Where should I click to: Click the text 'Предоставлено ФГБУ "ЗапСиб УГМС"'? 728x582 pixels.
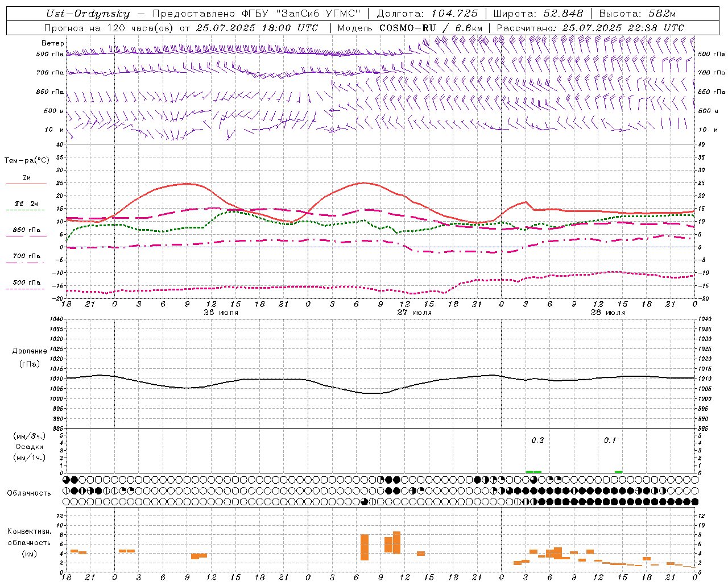257,14
